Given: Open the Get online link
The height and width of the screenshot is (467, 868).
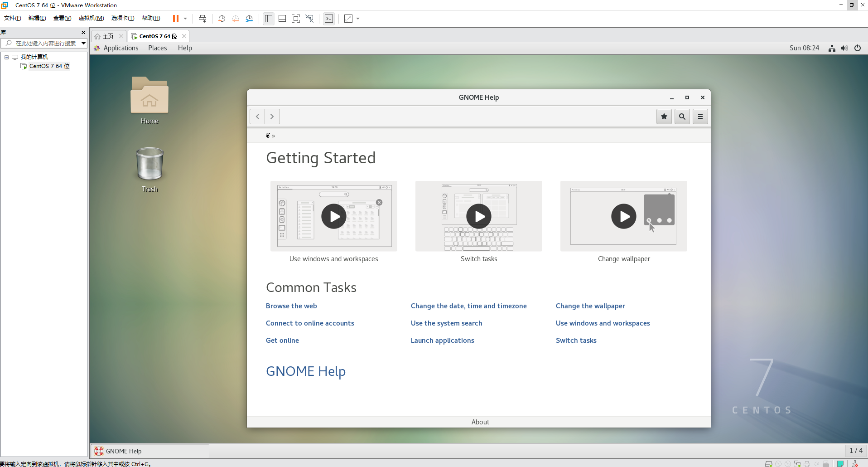Looking at the screenshot, I should point(282,341).
